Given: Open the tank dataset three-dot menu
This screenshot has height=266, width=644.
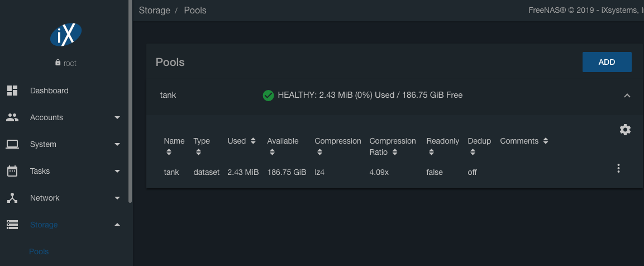Looking at the screenshot, I should click(x=618, y=168).
